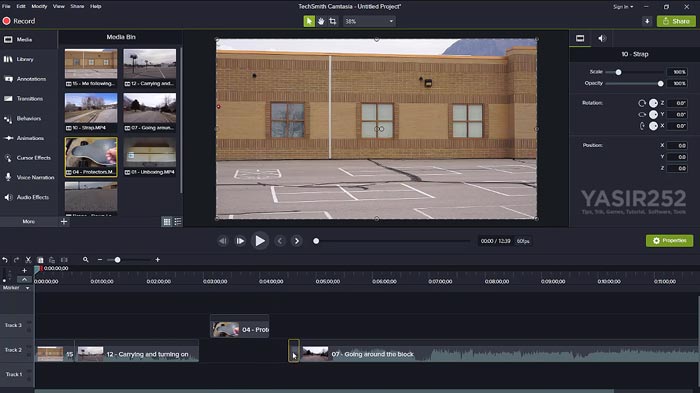
Task: Toggle the green Properties button
Action: (669, 241)
